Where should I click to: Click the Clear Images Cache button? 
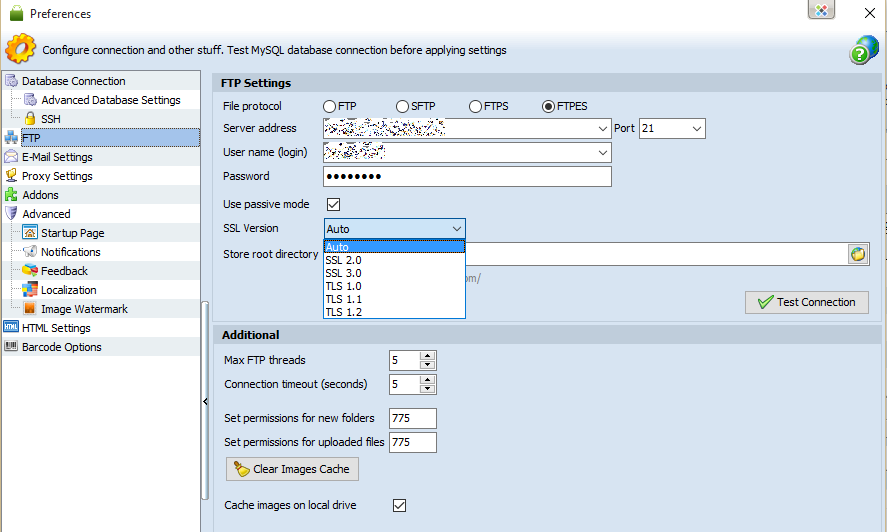[292, 469]
